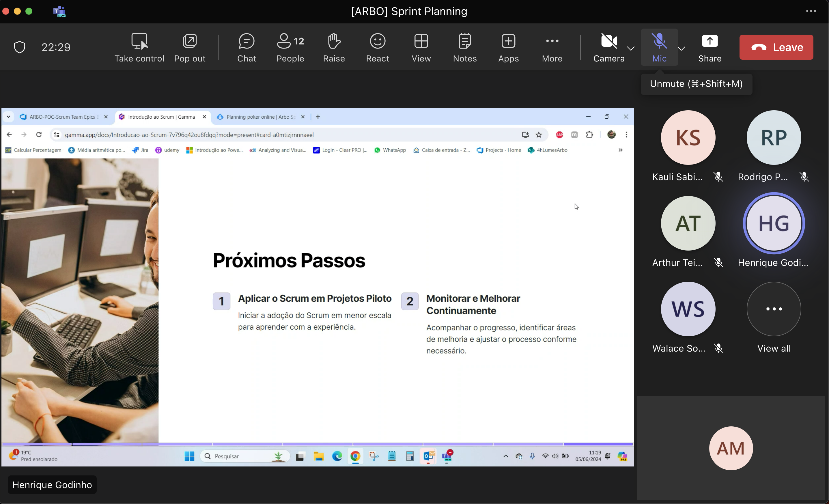This screenshot has height=504, width=829.
Task: Show the People participants list
Action: point(290,47)
